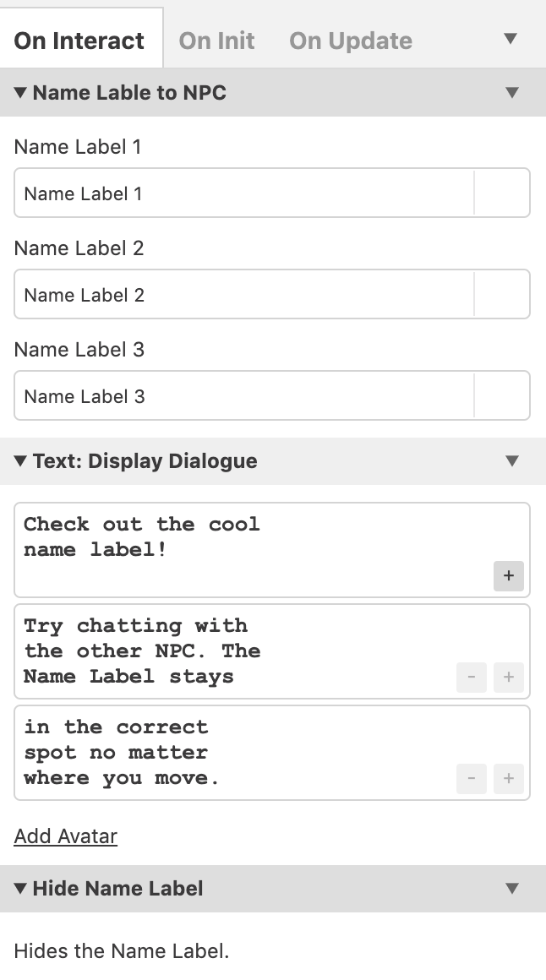
Task: Collapse the Hide Name Label section
Action: 20,888
